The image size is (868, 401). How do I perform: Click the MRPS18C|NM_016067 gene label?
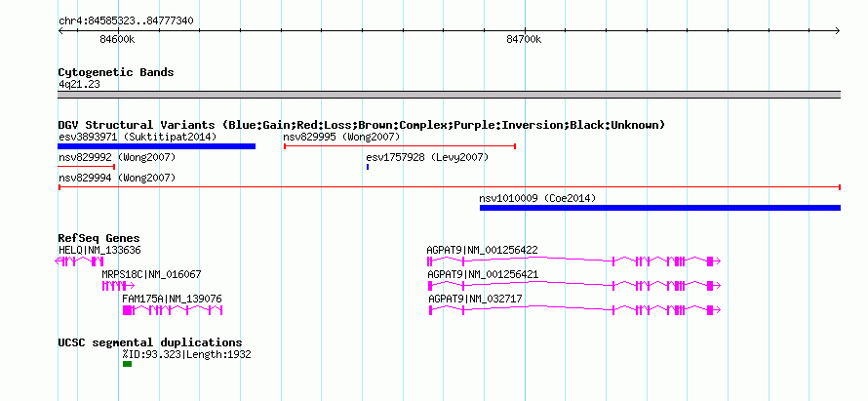coord(152,275)
